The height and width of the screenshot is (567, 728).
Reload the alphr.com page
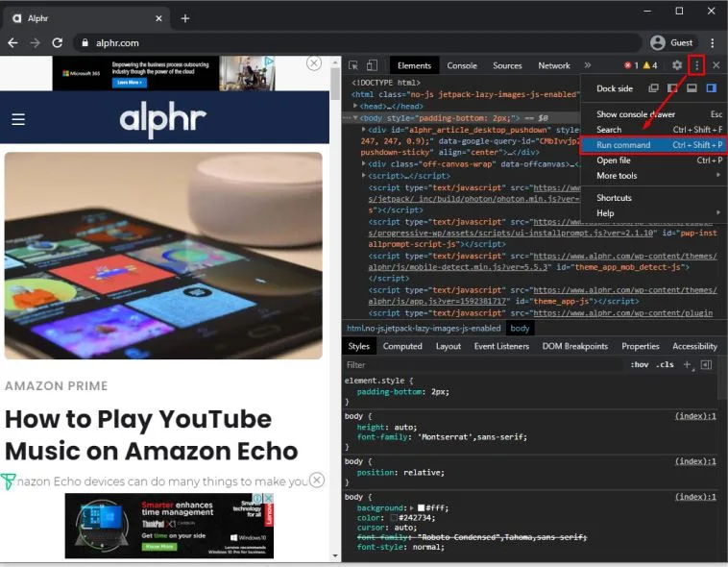(57, 42)
